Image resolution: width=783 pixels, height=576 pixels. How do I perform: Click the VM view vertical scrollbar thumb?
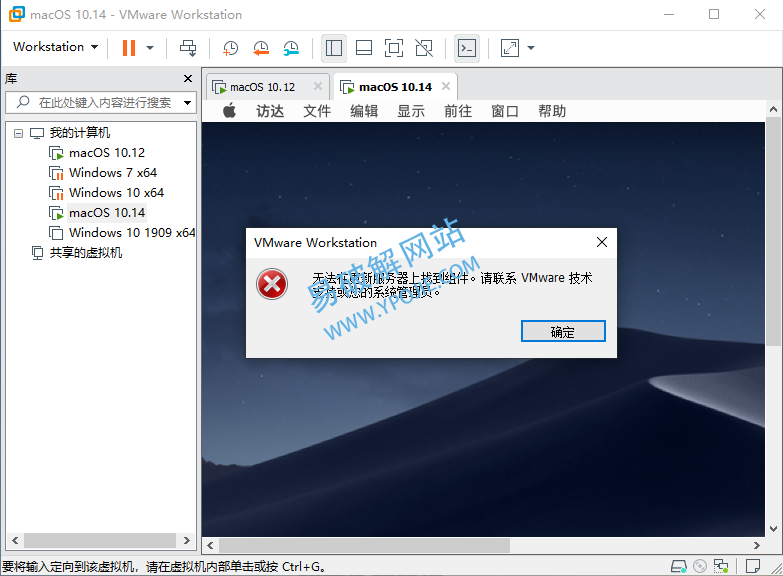click(774, 231)
